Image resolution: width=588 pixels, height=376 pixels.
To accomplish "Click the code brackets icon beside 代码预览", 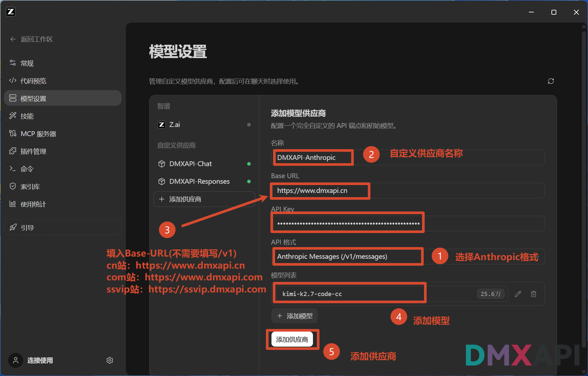I will [x=13, y=81].
